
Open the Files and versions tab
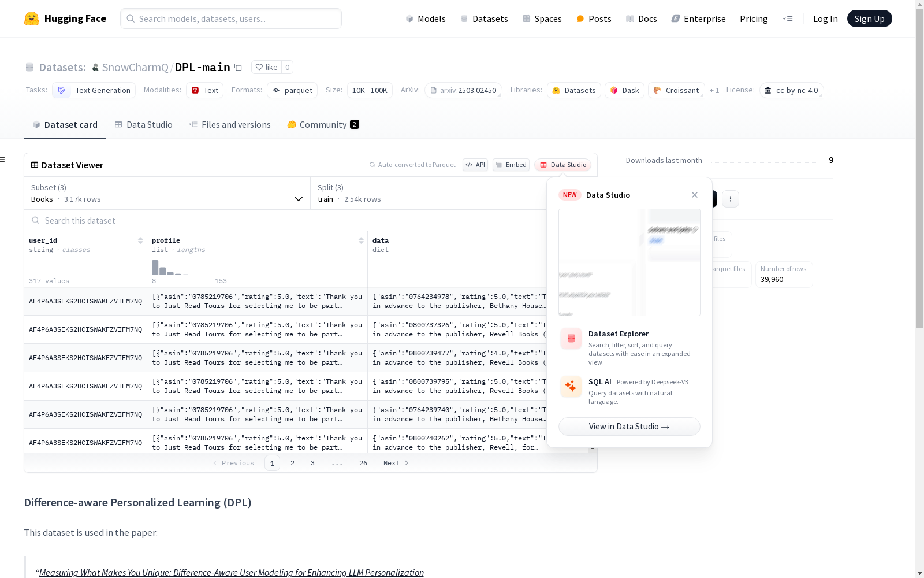click(230, 125)
